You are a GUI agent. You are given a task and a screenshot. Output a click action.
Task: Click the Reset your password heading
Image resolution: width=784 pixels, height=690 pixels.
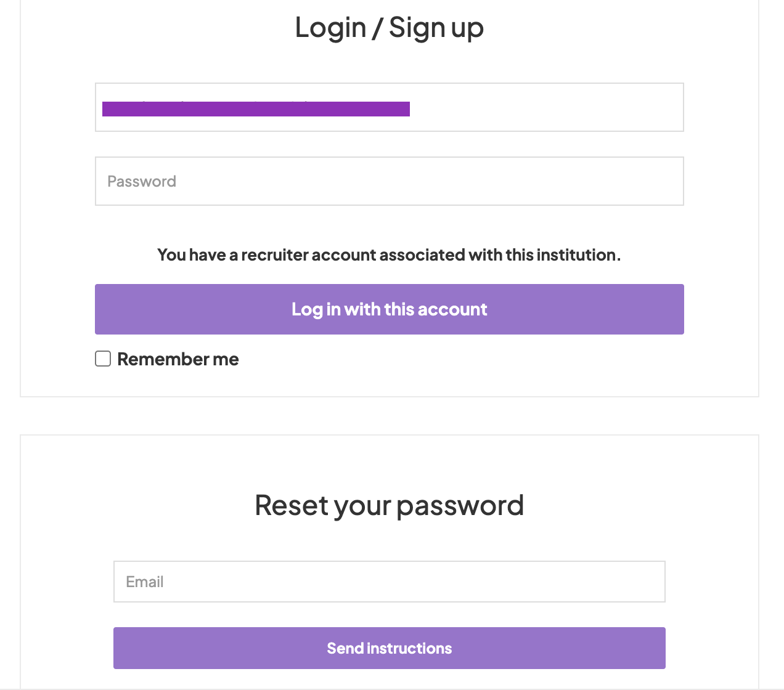[389, 505]
